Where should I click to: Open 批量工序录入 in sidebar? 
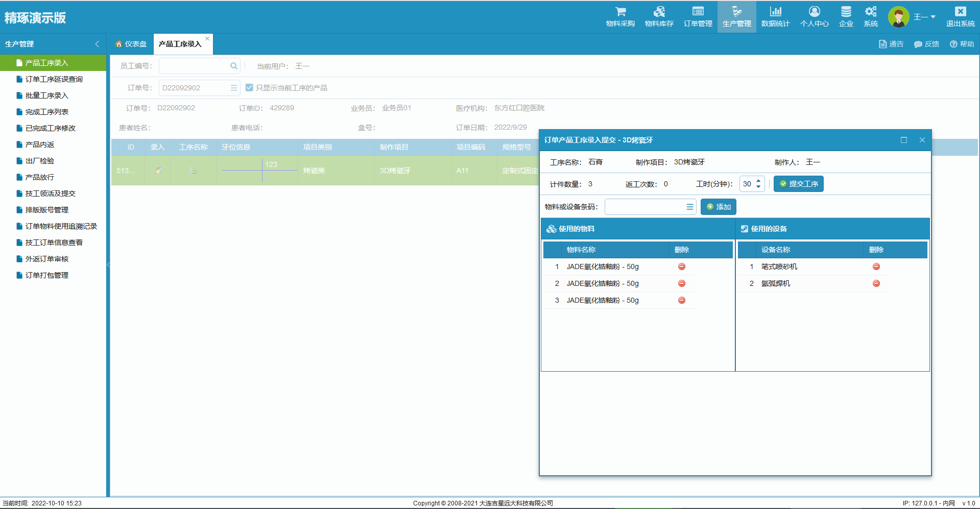[53, 95]
